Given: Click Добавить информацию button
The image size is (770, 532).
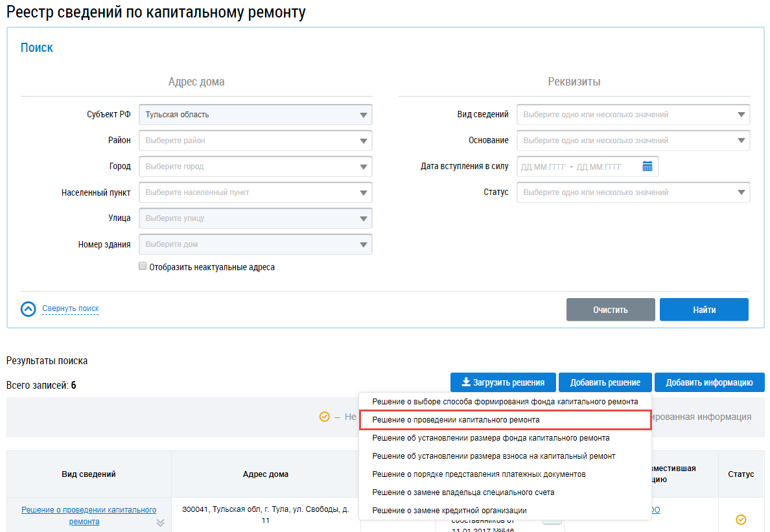Looking at the screenshot, I should pos(709,382).
